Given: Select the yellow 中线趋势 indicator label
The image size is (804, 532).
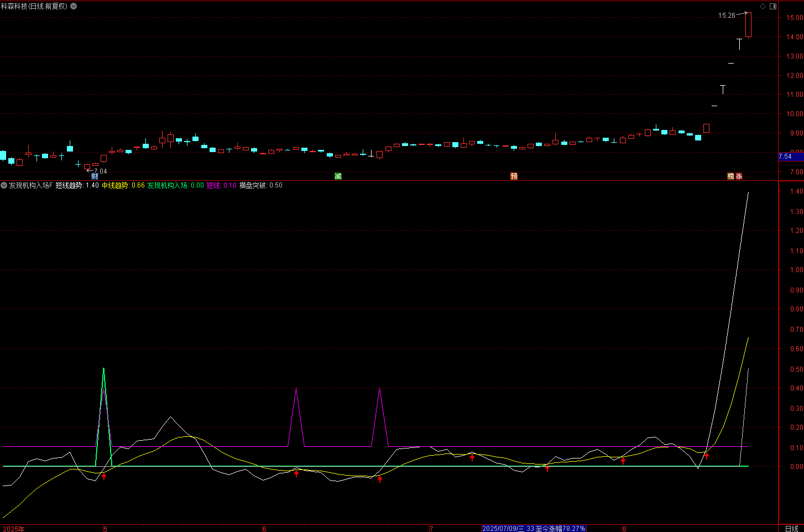Looking at the screenshot, I should pyautogui.click(x=115, y=185).
